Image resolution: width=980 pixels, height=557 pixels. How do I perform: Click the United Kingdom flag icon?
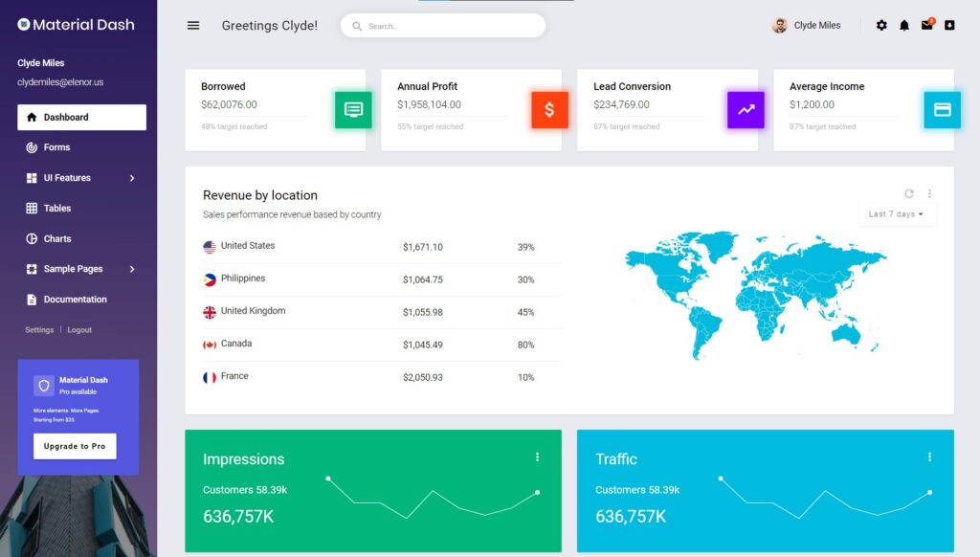210,312
